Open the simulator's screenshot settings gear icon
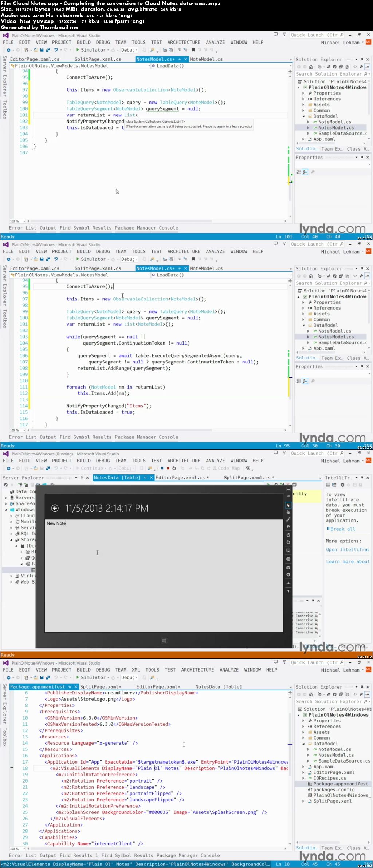The height and width of the screenshot is (868, 373). click(x=288, y=574)
